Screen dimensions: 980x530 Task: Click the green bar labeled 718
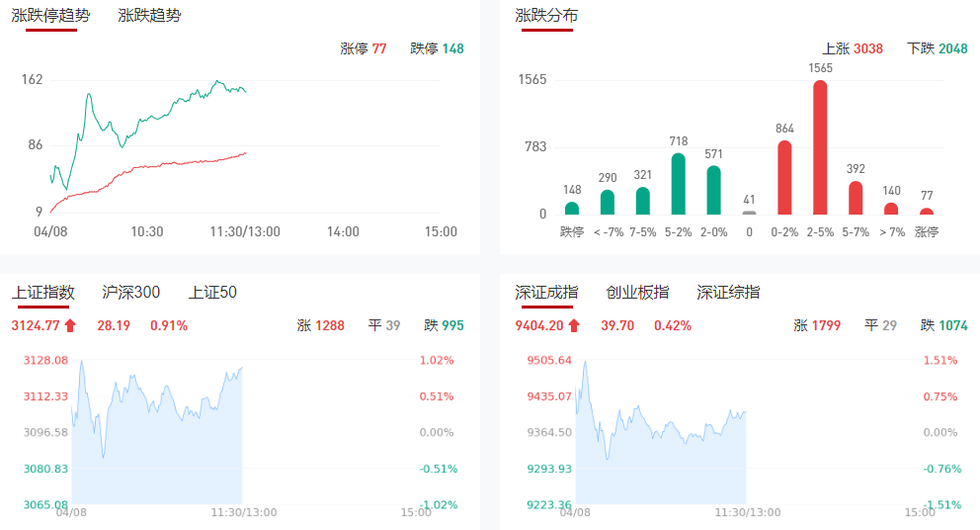coord(678,185)
